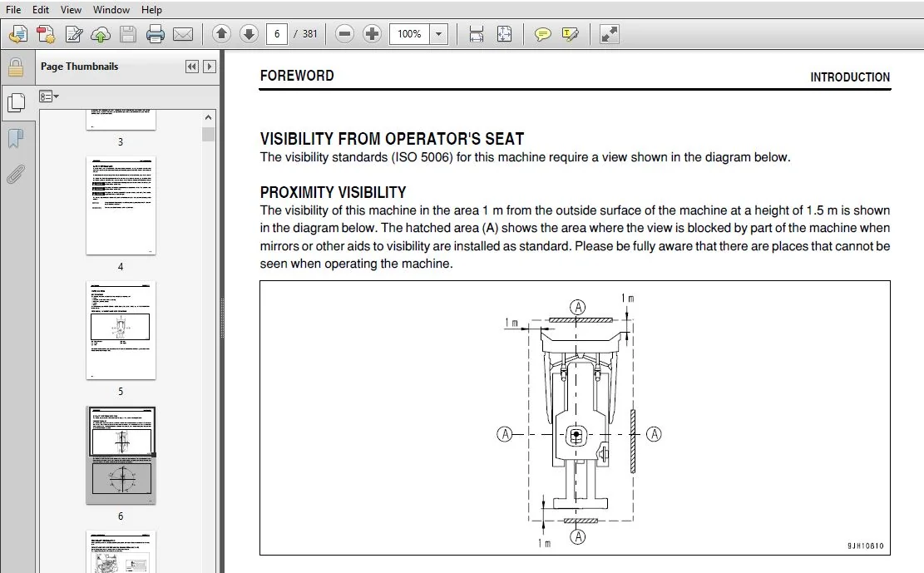
Task: Enter read mode with expand icon
Action: (610, 33)
